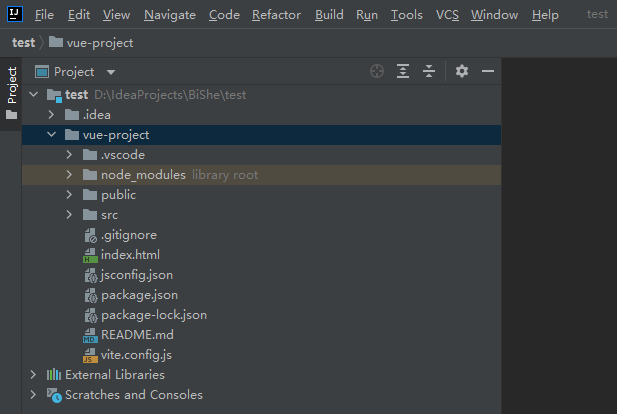Click the test breadcrumb in navigation bar
This screenshot has width=617, height=414.
pos(22,43)
